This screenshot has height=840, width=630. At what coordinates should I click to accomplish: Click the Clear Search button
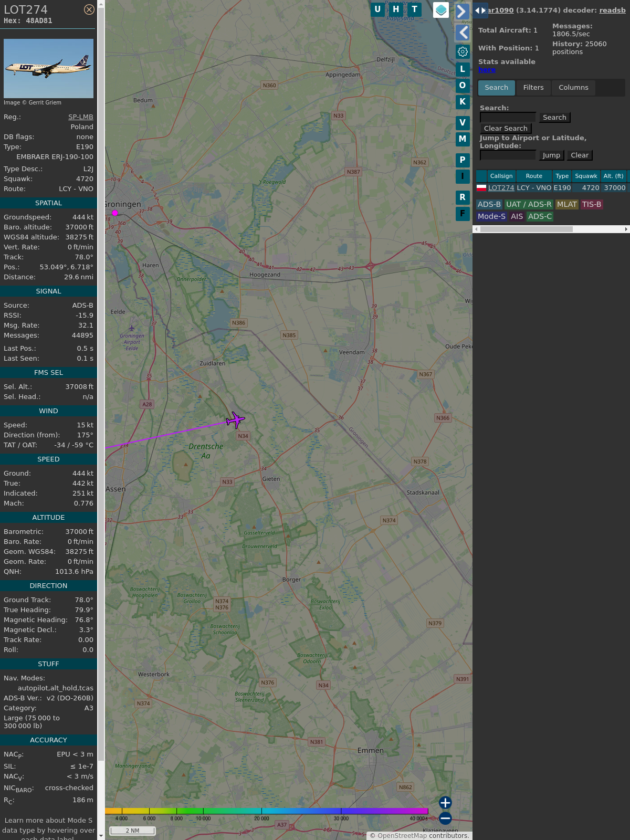click(x=506, y=129)
